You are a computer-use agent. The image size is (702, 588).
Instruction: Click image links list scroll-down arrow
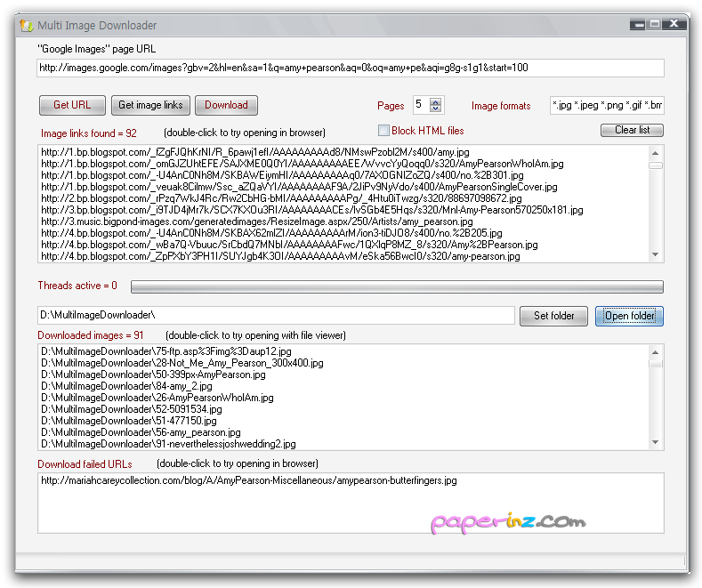tap(656, 254)
